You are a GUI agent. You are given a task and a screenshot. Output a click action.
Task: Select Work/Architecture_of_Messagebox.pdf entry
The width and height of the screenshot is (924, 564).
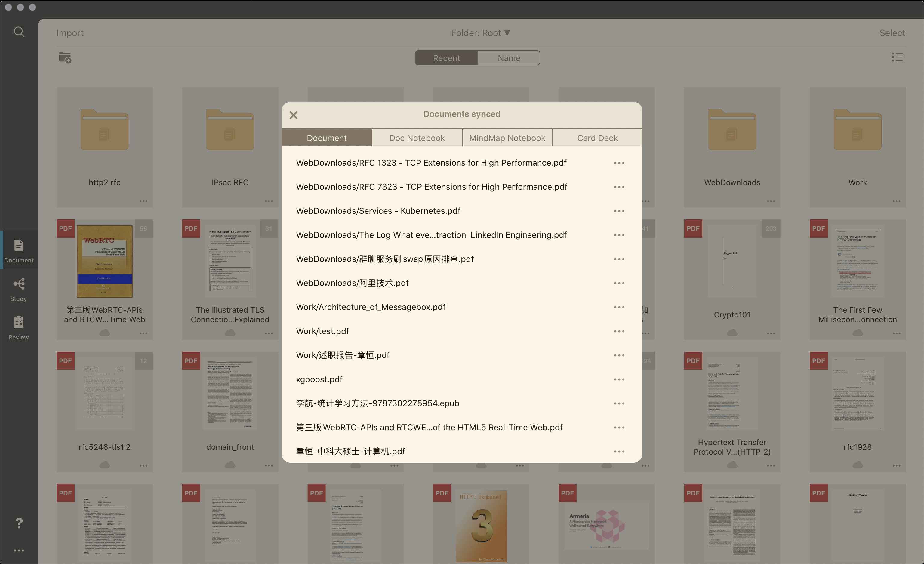click(371, 307)
